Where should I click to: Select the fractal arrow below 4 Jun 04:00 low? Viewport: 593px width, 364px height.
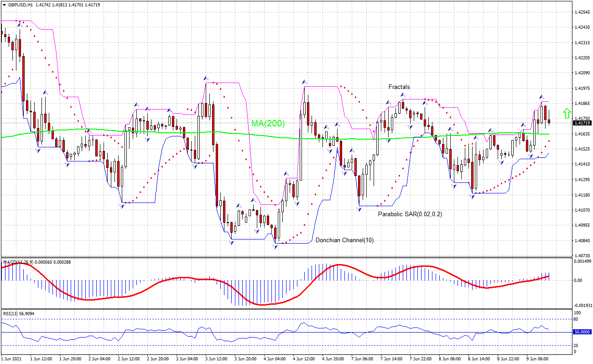[x=276, y=247]
